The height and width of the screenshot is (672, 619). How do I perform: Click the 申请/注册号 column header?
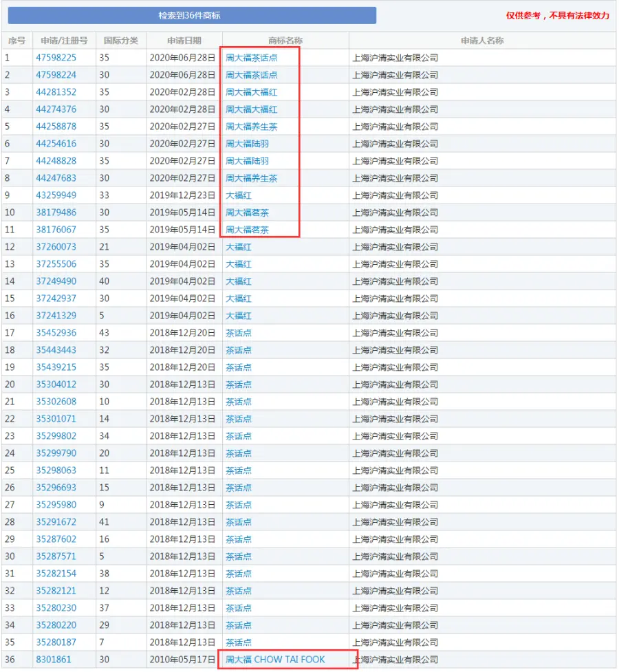64,41
